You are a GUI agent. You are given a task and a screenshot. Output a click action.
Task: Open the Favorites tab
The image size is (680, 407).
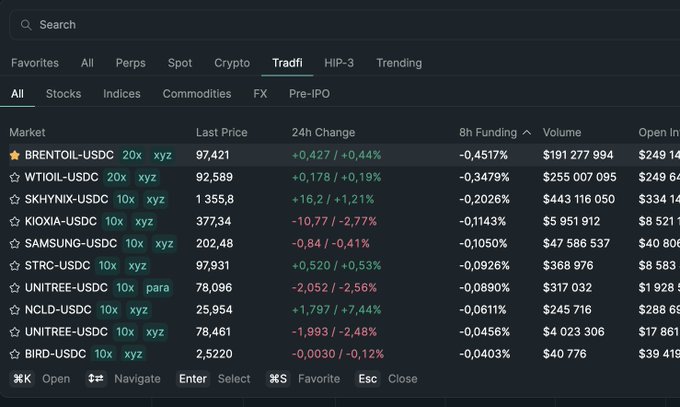pos(35,63)
